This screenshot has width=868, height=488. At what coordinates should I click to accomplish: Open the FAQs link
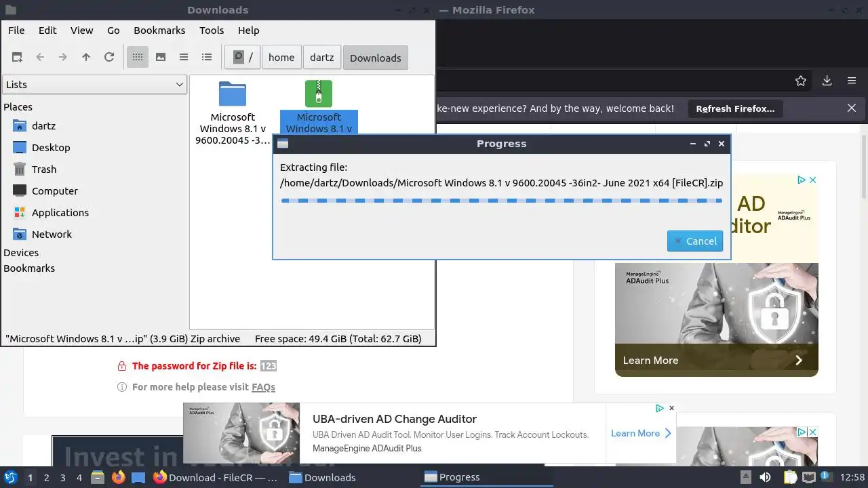(263, 387)
